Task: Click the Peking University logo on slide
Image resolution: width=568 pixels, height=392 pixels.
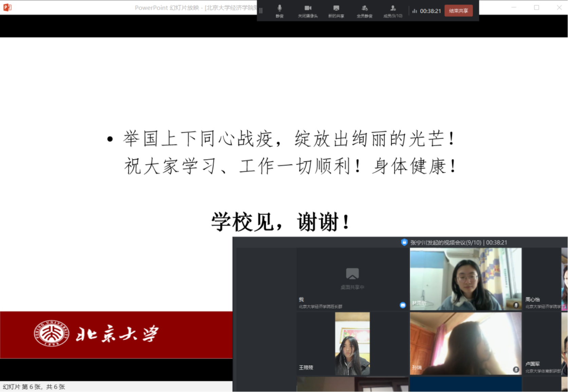Action: tap(52, 334)
